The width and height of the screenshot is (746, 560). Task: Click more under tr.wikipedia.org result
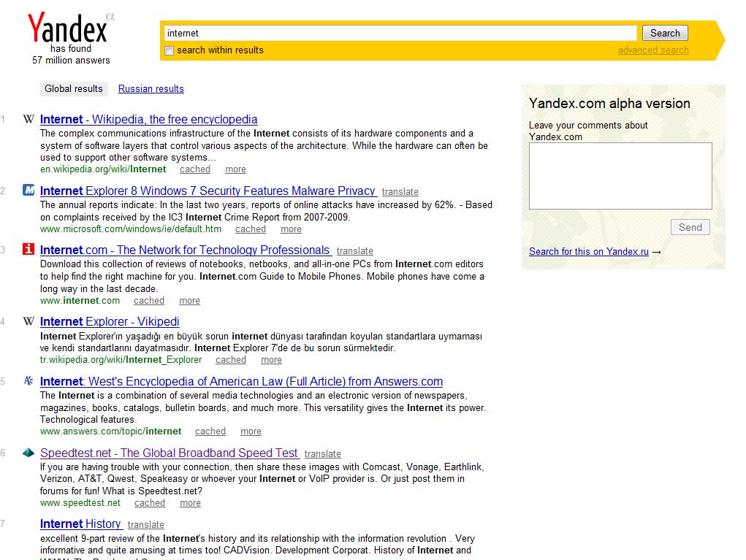click(x=272, y=360)
